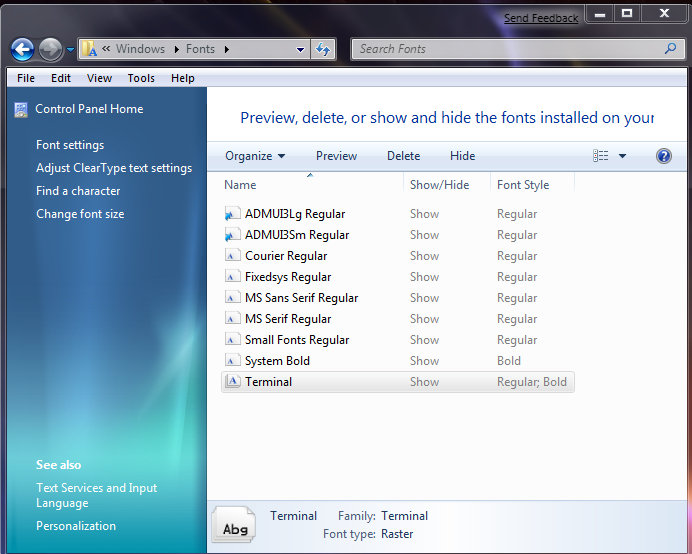This screenshot has width=692, height=554.
Task: Click the Fonts folder icon in address bar
Action: coord(90,49)
